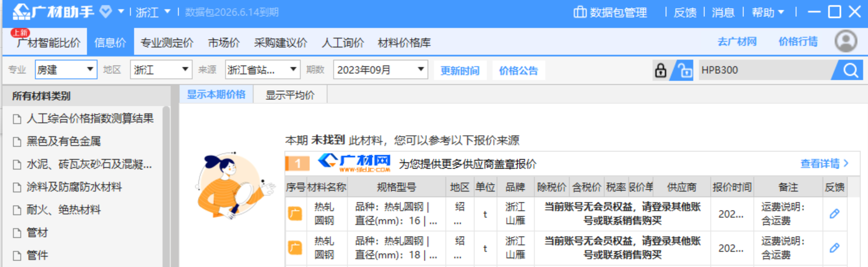Image resolution: width=868 pixels, height=267 pixels.
Task: Open the 期数 dropdown showing 2023年09月
Action: click(380, 69)
